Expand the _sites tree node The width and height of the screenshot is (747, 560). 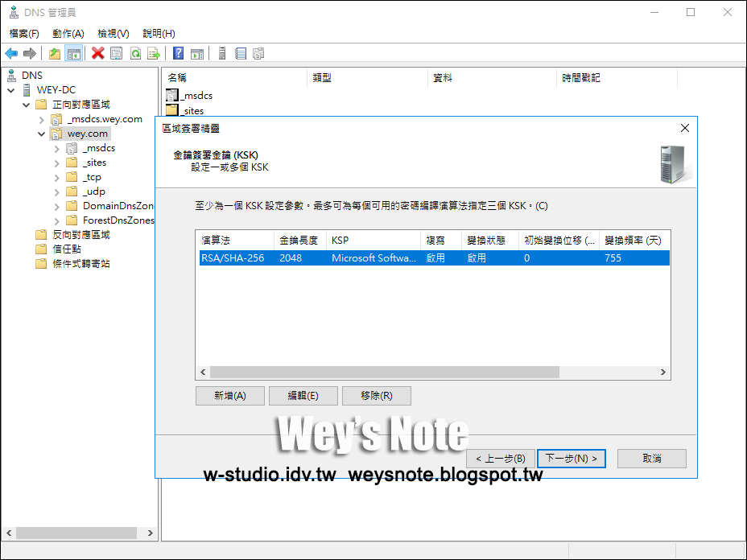pos(56,163)
